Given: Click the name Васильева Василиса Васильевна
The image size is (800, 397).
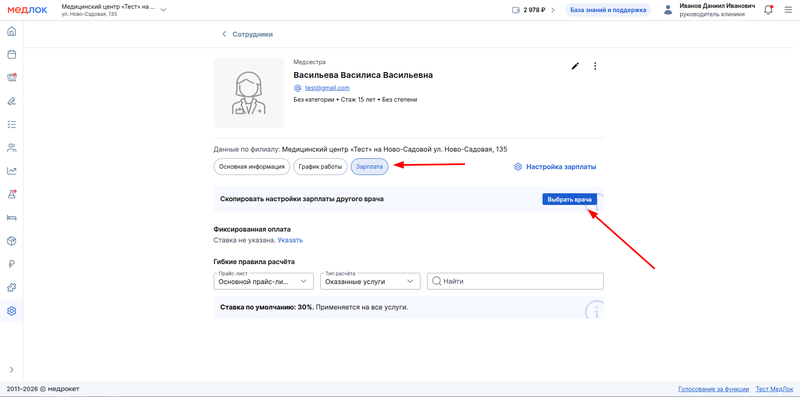Looking at the screenshot, I should pos(363,75).
